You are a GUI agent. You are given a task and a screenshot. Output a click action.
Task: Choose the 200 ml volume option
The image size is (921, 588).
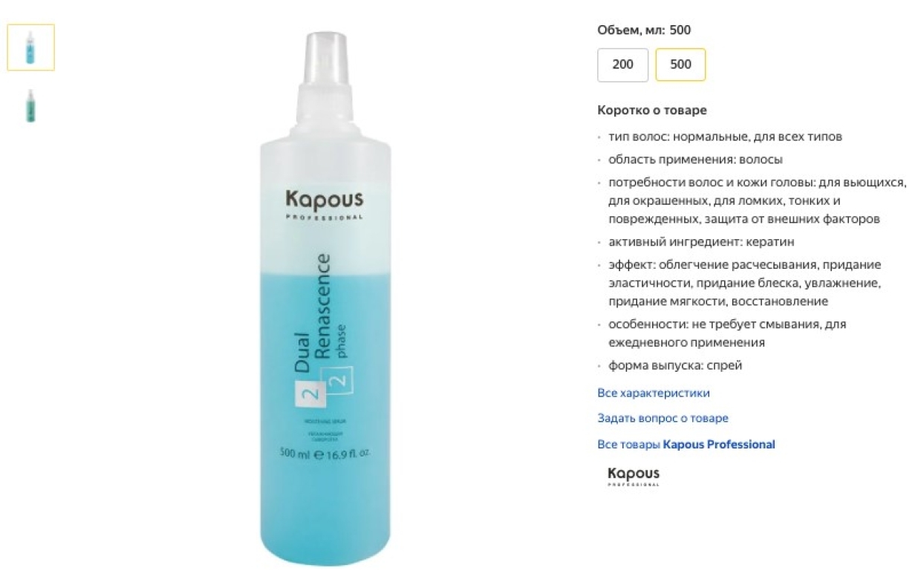click(x=622, y=65)
